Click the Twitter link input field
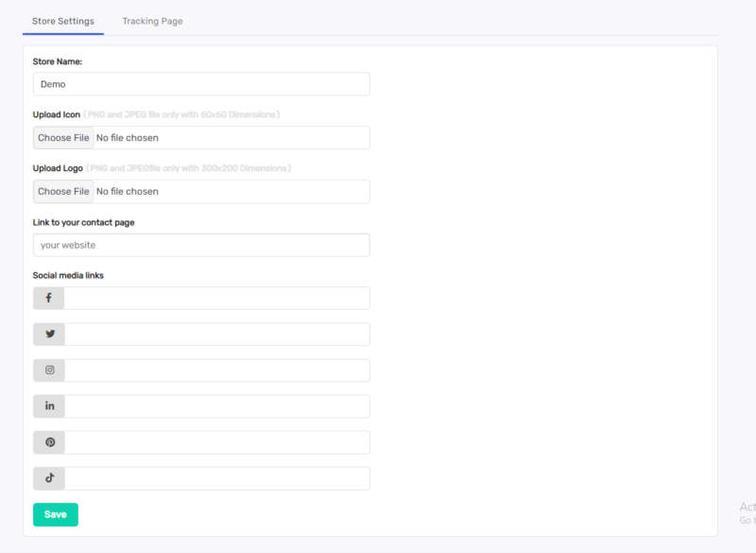Viewport: 756px width, 553px height. tap(217, 334)
